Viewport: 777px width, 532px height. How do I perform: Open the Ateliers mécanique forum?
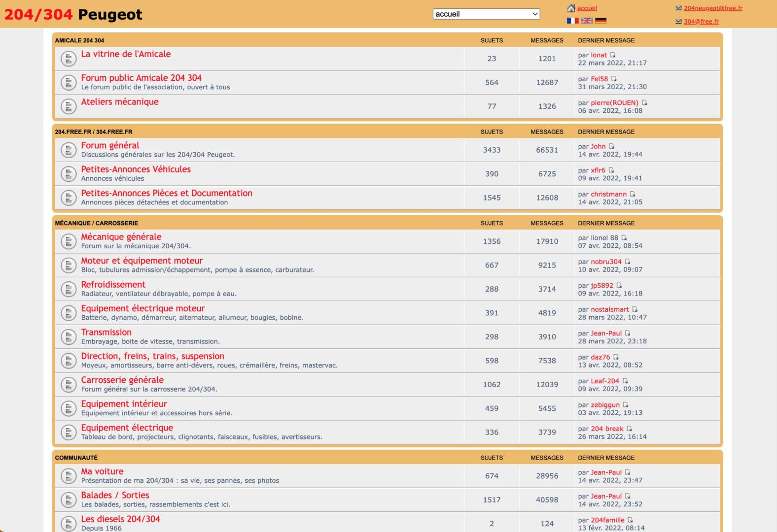(120, 102)
